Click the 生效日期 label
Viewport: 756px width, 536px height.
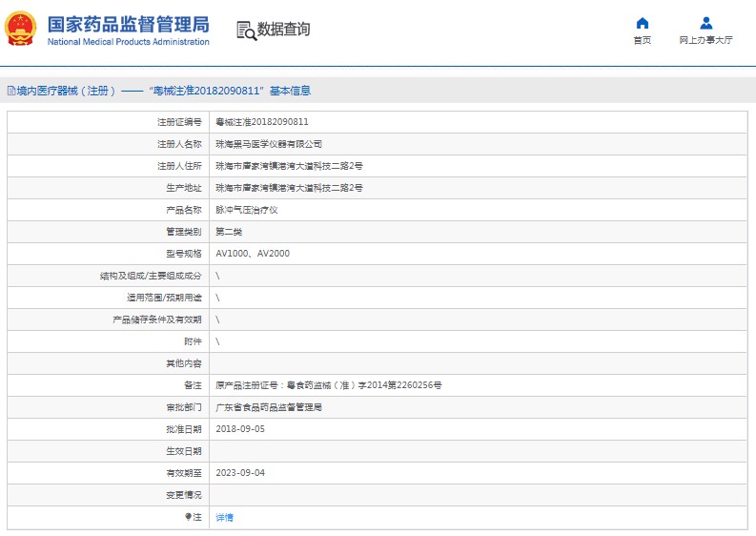[184, 451]
